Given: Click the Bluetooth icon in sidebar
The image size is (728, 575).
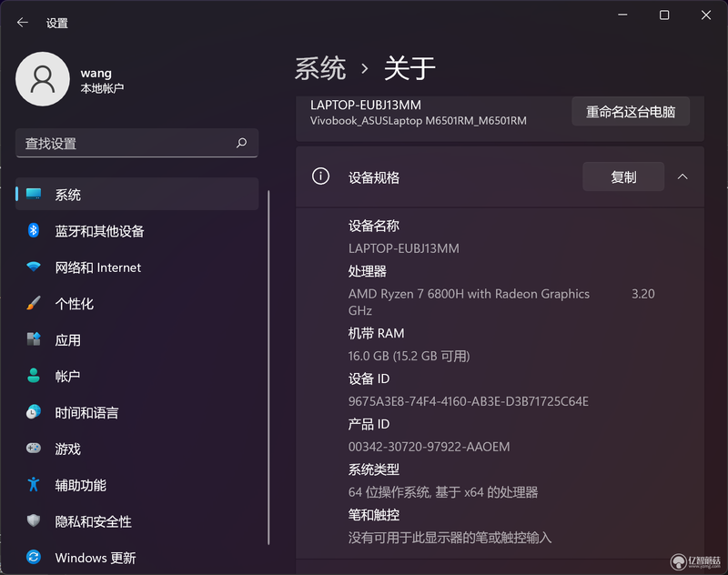Looking at the screenshot, I should pyautogui.click(x=34, y=230).
